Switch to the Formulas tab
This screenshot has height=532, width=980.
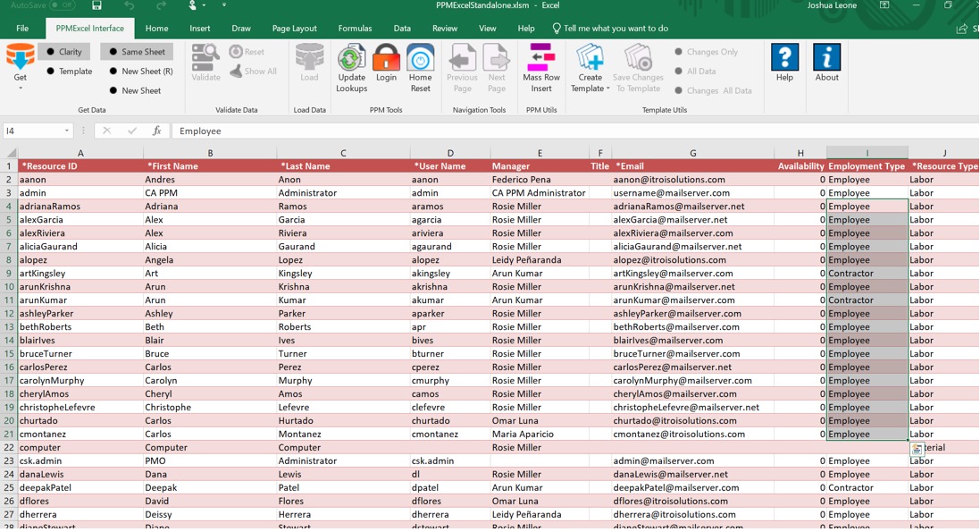click(x=355, y=29)
